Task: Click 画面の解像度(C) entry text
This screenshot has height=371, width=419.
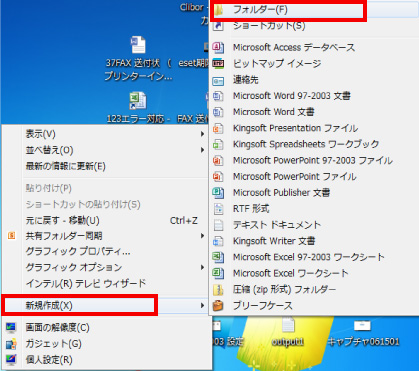Action: (57, 328)
